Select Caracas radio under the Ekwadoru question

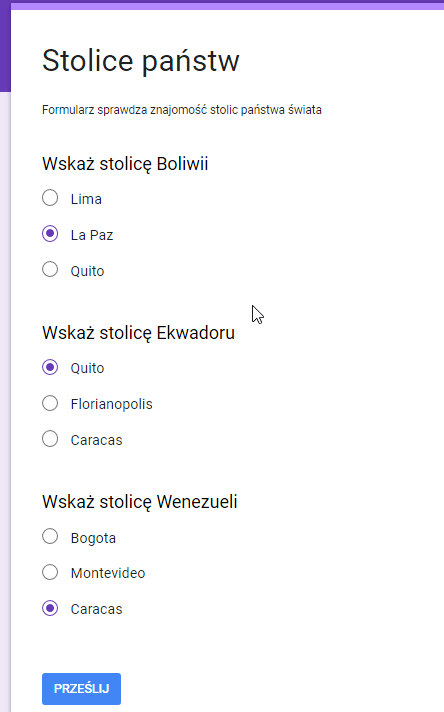tap(50, 439)
